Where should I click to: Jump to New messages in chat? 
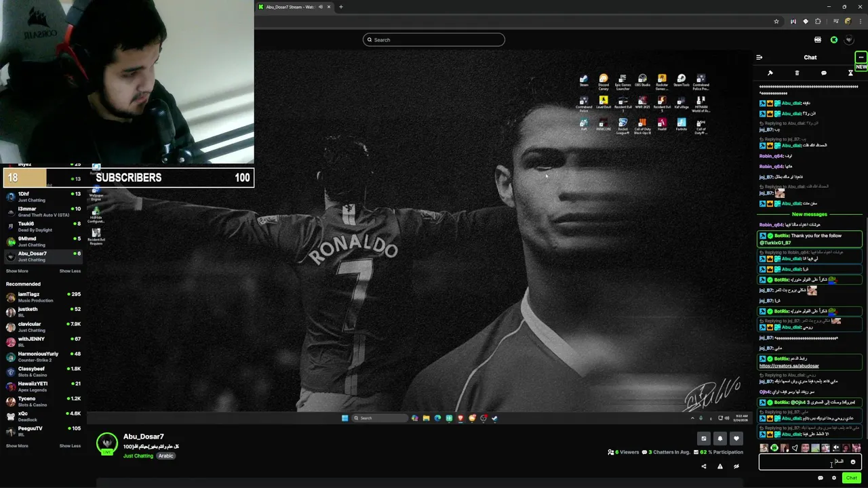[810, 214]
